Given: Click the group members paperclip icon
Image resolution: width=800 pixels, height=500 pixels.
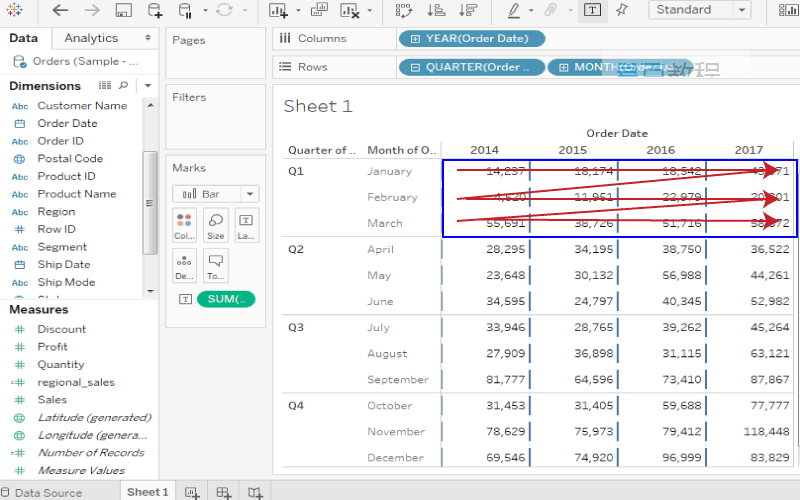Looking at the screenshot, I should point(550,10).
